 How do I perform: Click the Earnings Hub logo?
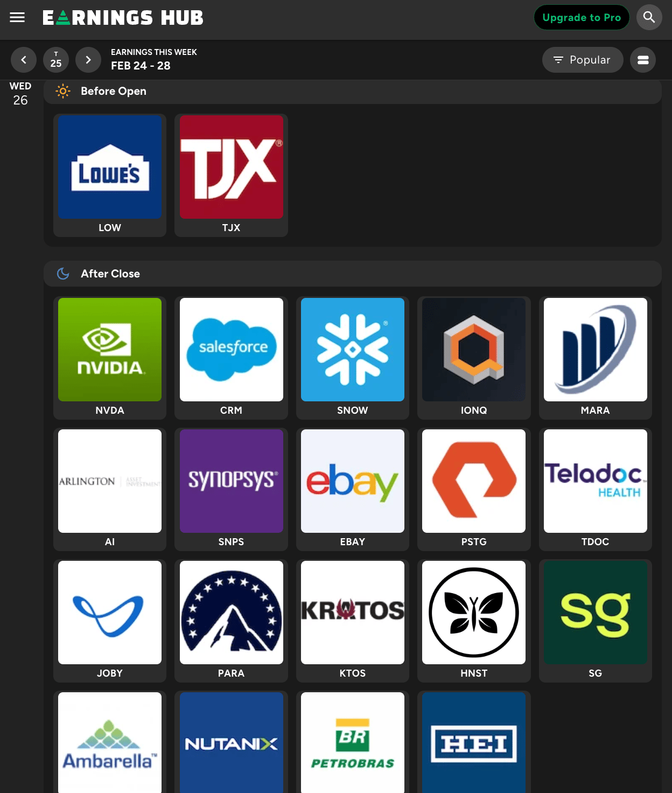click(x=123, y=18)
